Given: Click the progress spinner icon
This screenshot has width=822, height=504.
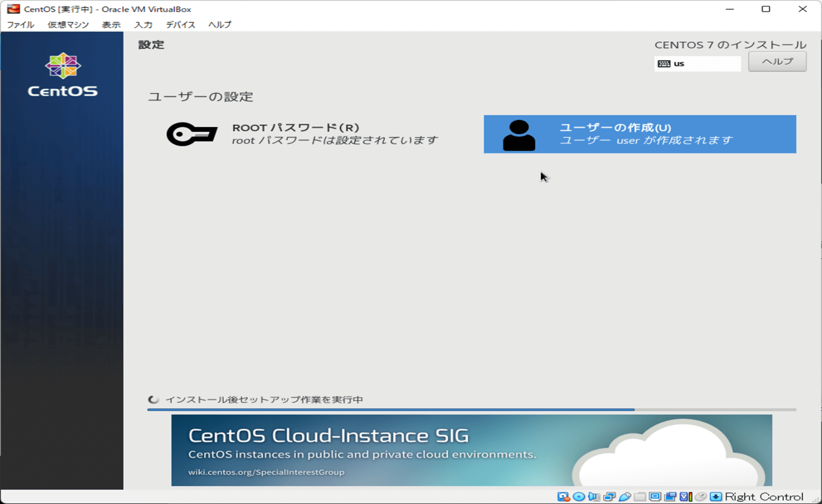Looking at the screenshot, I should tap(153, 400).
